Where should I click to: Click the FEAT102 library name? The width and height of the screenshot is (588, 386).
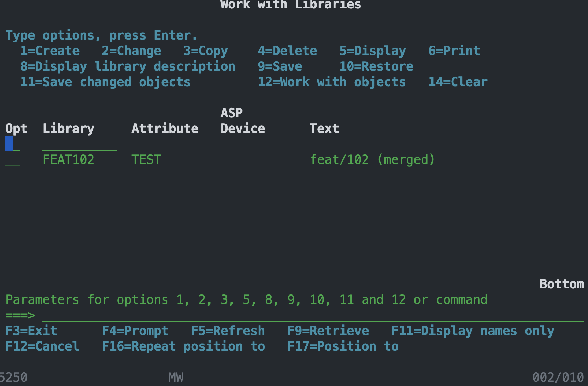[68, 159]
